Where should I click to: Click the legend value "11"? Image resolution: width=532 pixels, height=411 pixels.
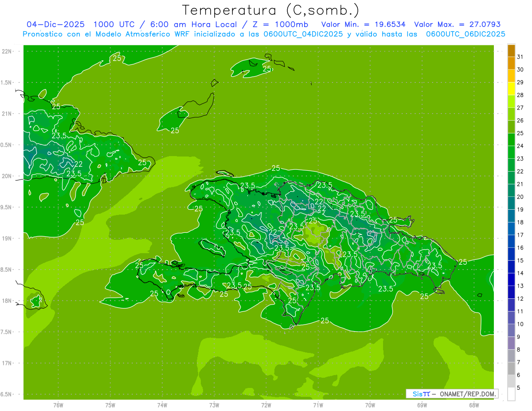tap(520, 311)
